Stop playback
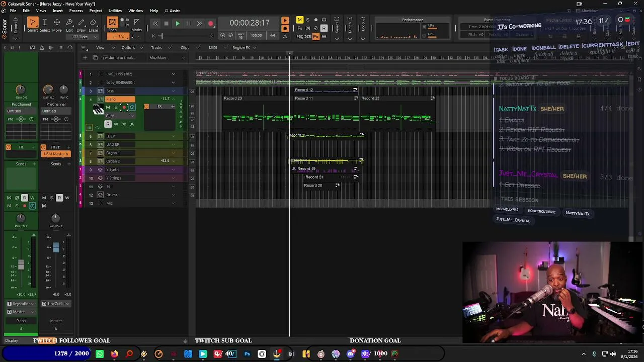644x362 pixels. (166, 24)
